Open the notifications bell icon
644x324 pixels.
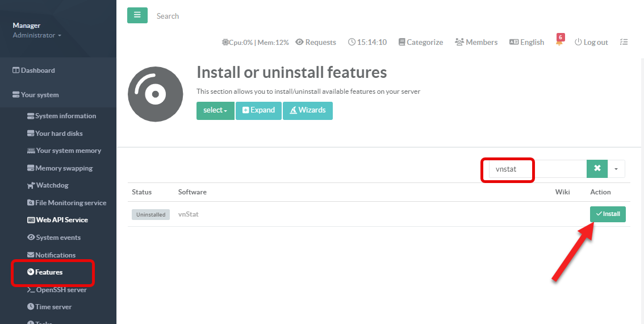click(559, 42)
